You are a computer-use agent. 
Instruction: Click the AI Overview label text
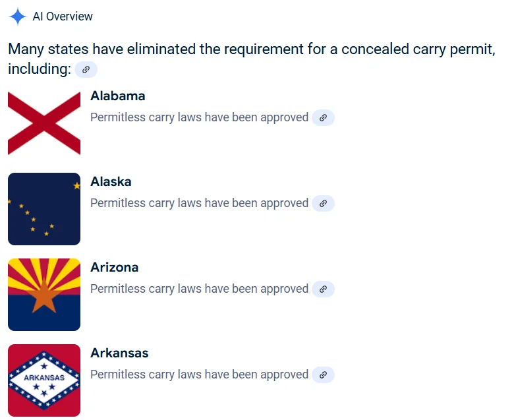pos(63,16)
